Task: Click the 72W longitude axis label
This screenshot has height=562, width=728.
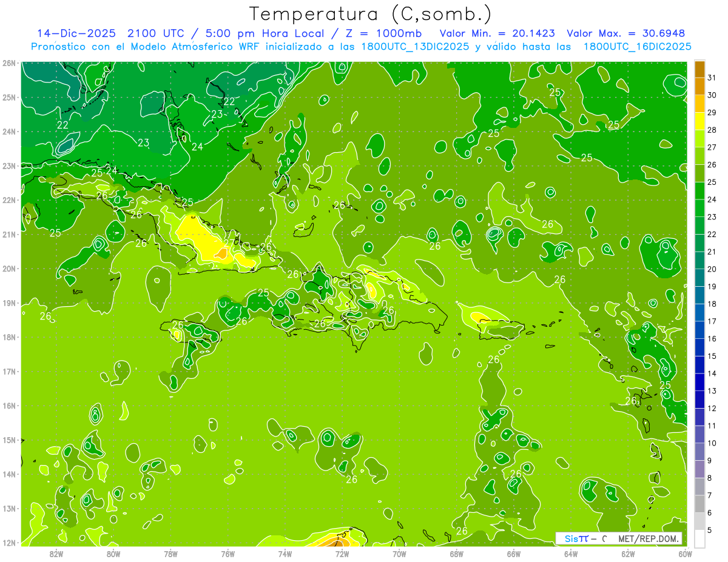Action: click(x=342, y=554)
